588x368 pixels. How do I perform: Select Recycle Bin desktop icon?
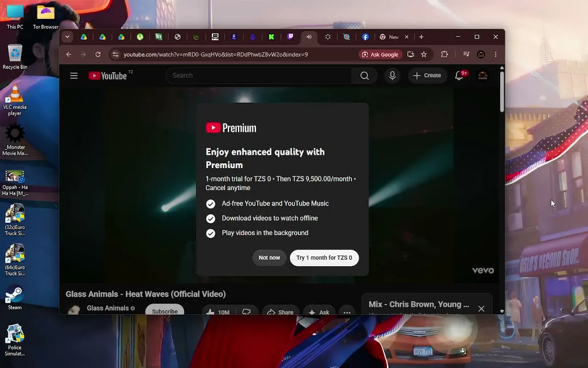point(15,57)
